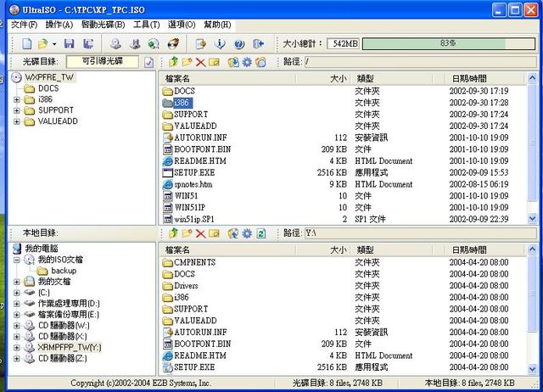Open the dropdown arrow beside Open icon
The height and width of the screenshot is (392, 543).
point(54,44)
